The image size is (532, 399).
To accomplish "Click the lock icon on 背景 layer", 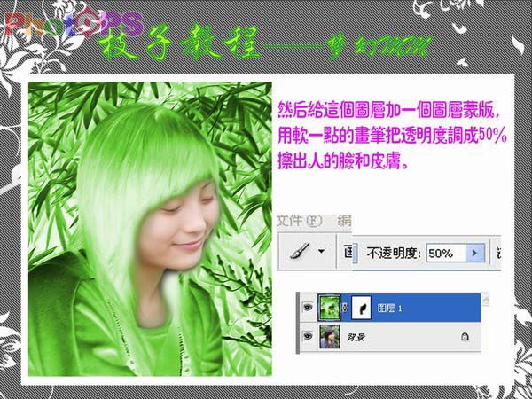I will [x=465, y=337].
